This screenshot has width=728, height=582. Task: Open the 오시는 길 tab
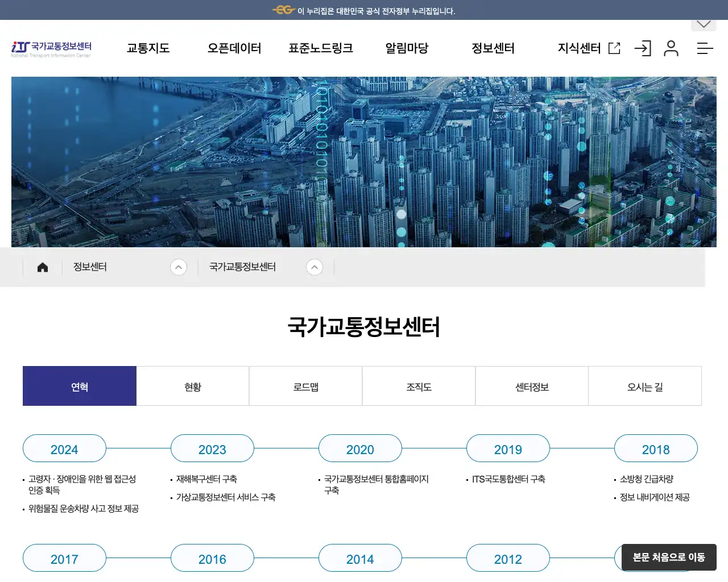click(x=645, y=386)
